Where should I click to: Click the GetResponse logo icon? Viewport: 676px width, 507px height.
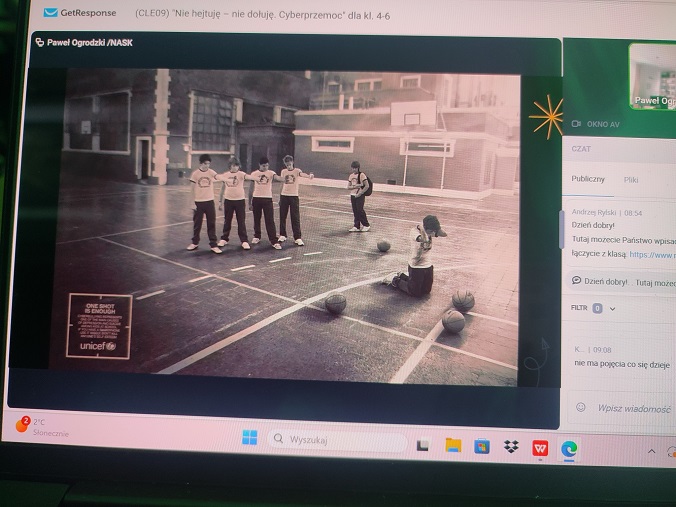pyautogui.click(x=49, y=12)
